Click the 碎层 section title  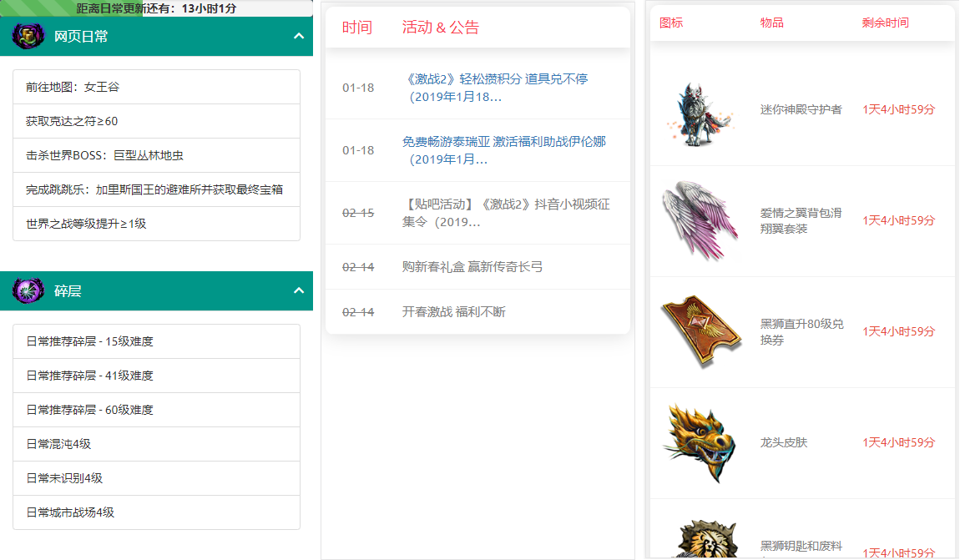68,290
